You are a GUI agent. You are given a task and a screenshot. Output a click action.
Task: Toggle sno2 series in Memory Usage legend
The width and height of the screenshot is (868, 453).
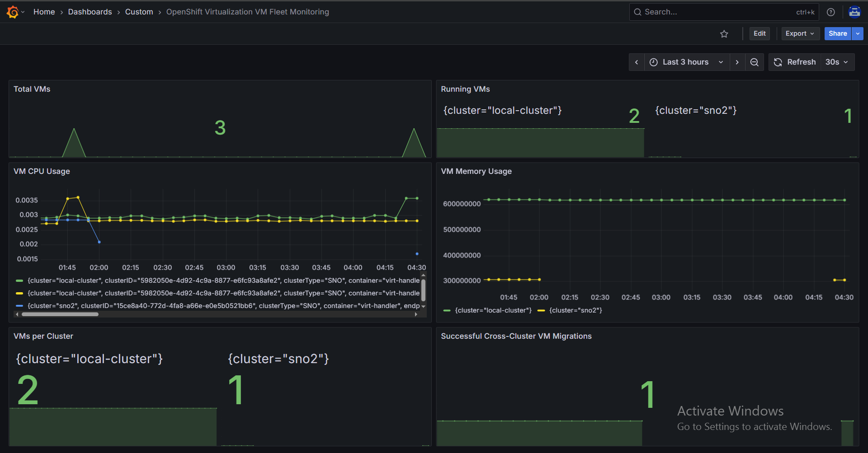[x=575, y=310]
